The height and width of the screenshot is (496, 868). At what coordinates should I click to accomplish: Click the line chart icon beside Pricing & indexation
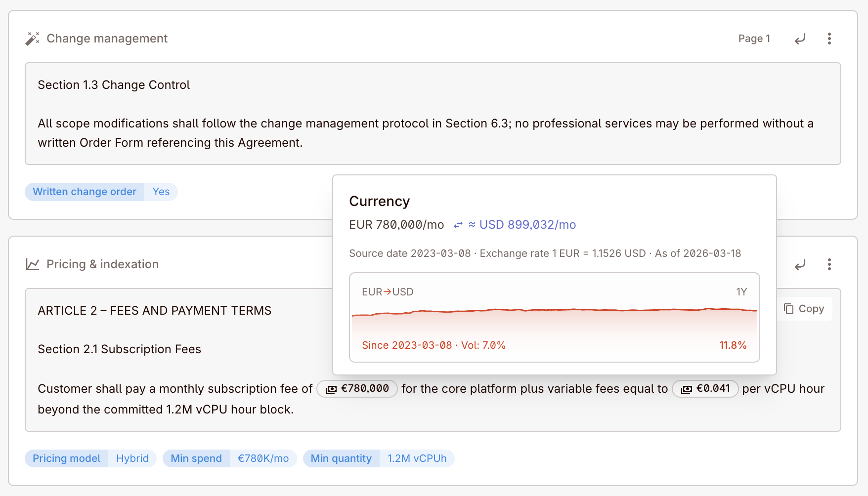(32, 264)
